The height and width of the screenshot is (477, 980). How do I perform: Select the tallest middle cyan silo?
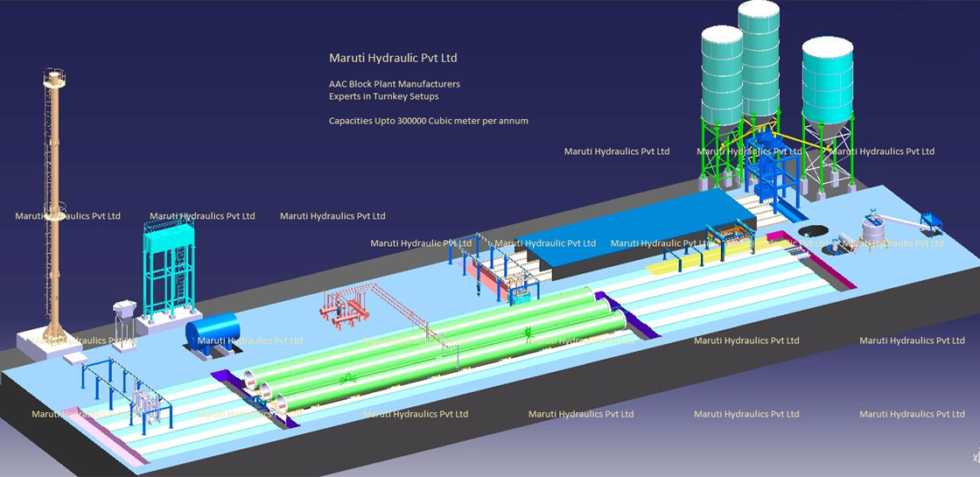click(758, 53)
